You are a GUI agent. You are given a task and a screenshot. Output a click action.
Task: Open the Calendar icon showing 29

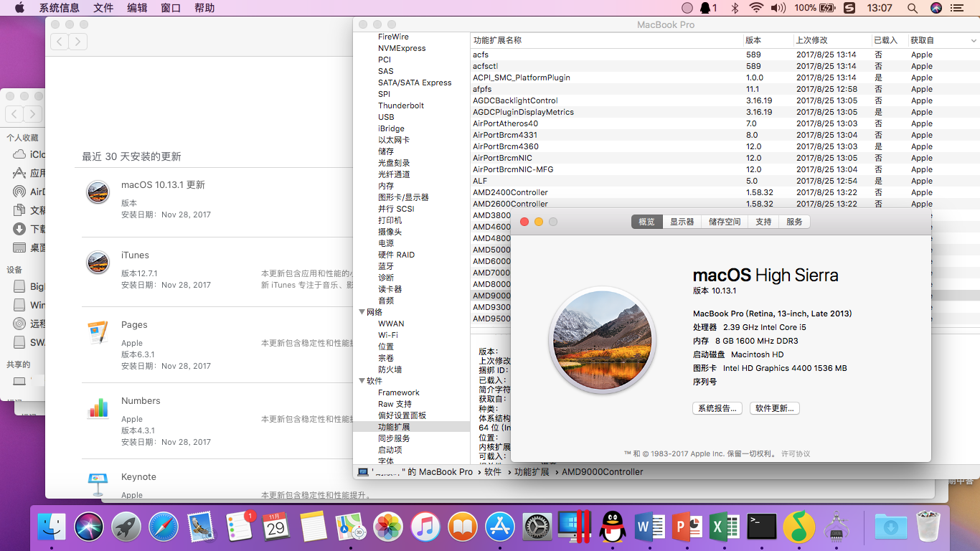coord(275,528)
